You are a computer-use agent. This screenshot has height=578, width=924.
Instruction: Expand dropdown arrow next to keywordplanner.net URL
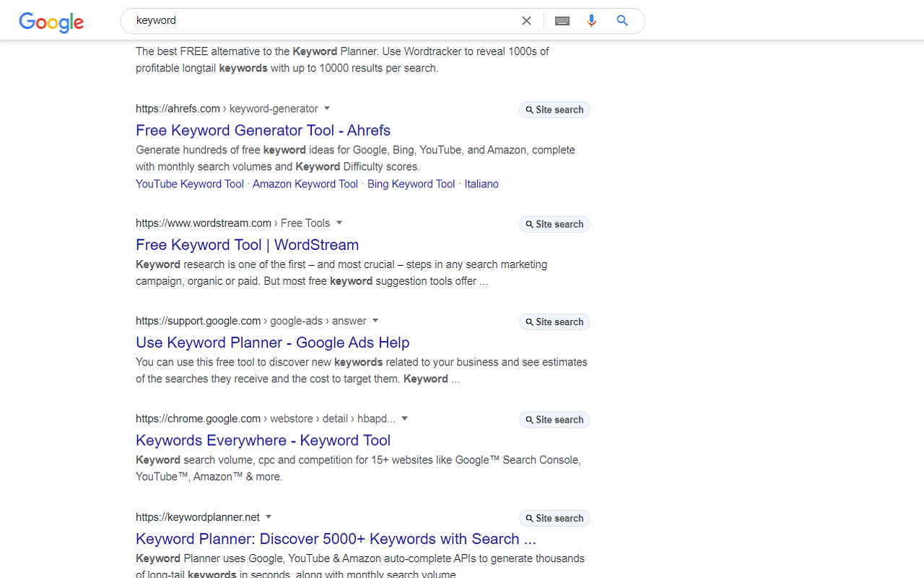coord(269,517)
